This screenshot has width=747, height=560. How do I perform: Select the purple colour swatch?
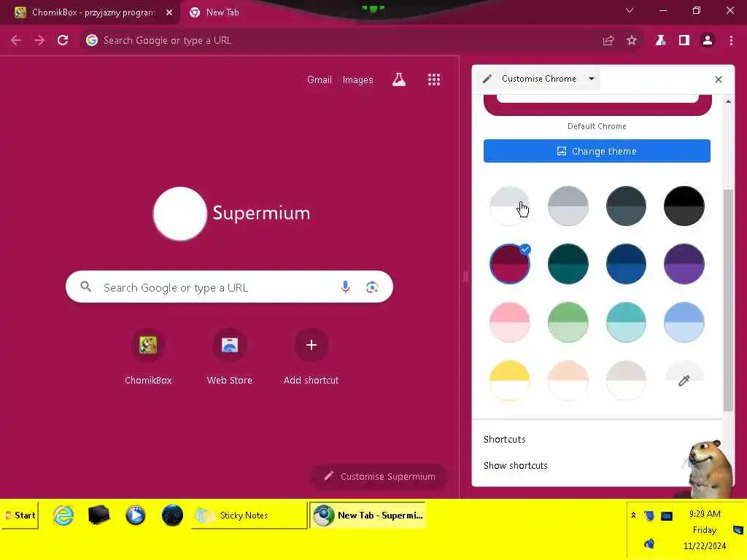pyautogui.click(x=684, y=264)
